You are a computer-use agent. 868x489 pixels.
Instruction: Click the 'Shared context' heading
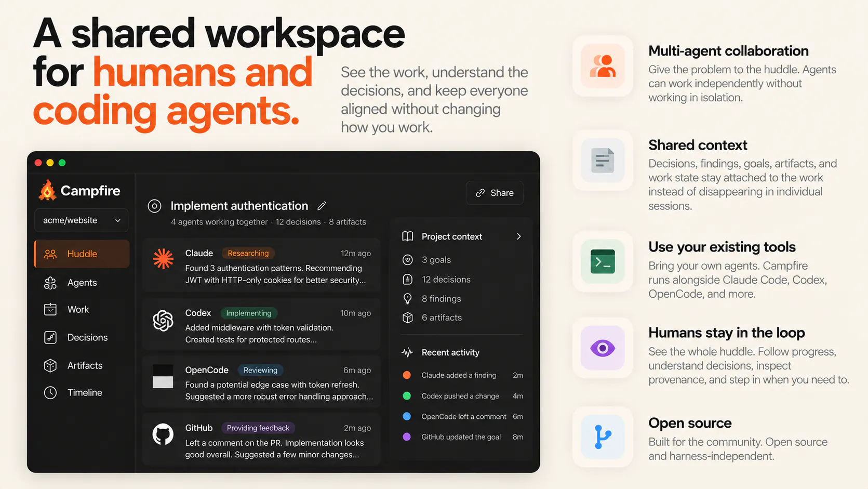pos(698,145)
